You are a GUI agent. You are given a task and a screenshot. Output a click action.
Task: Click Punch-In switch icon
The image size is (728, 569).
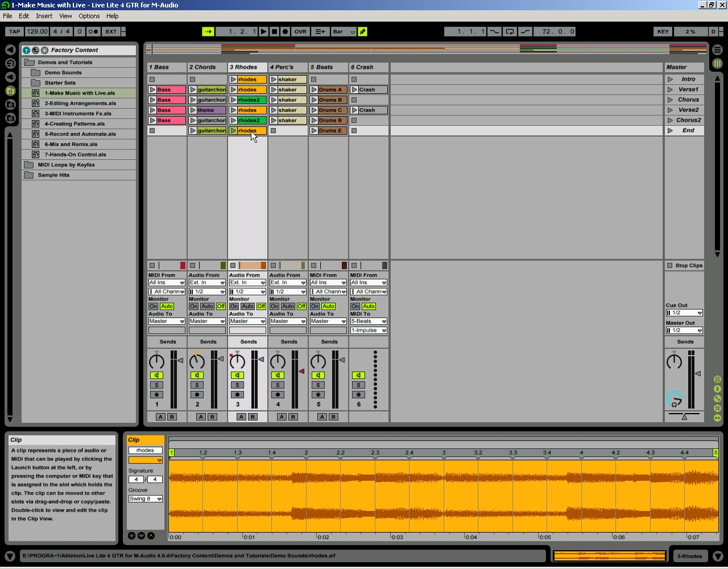tap(494, 32)
